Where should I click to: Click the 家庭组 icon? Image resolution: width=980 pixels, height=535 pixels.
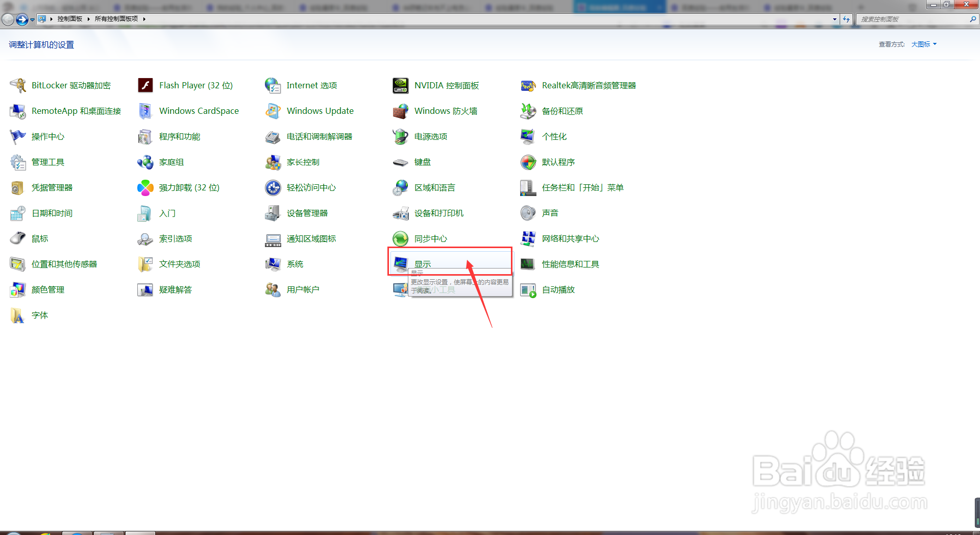145,162
